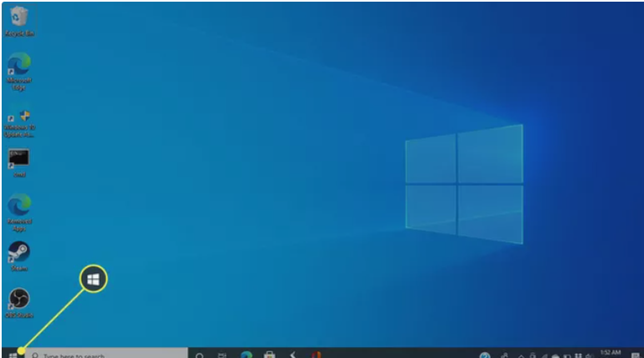Launch Microsoft Edge from the desktop shortcut
The height and width of the screenshot is (358, 644).
[x=19, y=71]
